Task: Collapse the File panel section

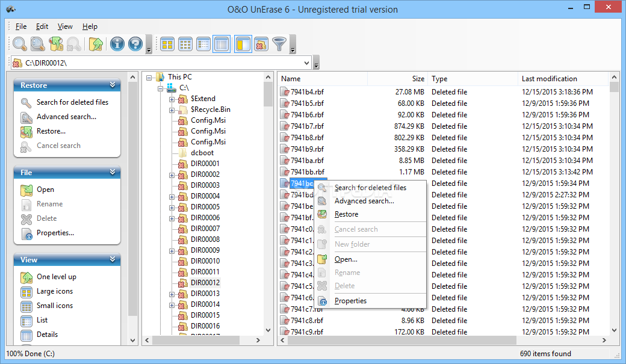Action: pyautogui.click(x=113, y=172)
